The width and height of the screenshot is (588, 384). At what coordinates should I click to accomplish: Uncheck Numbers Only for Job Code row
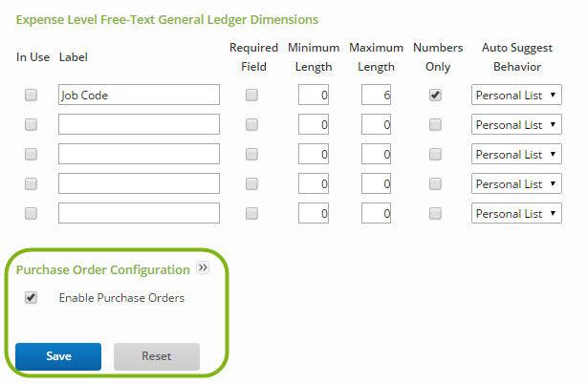click(x=435, y=95)
